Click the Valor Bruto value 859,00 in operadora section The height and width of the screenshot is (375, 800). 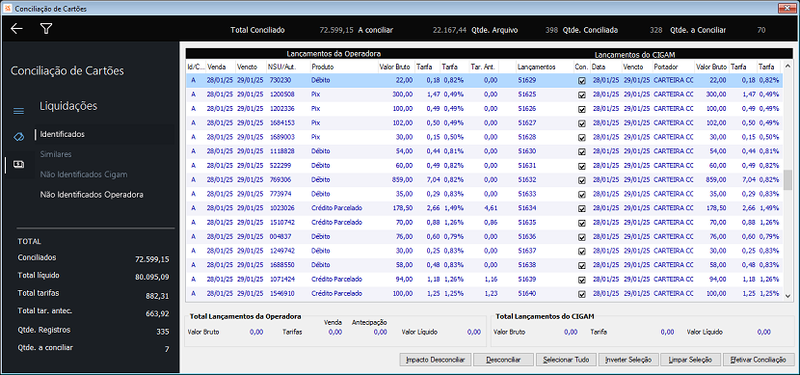point(403,180)
